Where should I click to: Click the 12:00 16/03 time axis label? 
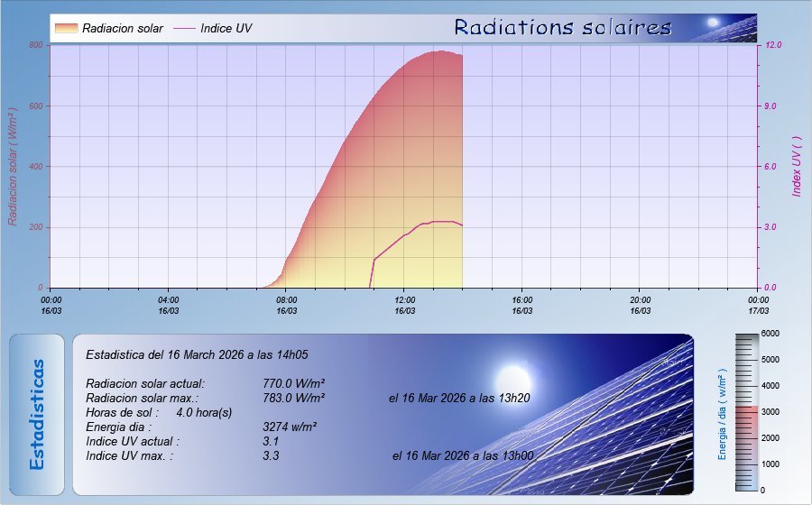point(405,305)
